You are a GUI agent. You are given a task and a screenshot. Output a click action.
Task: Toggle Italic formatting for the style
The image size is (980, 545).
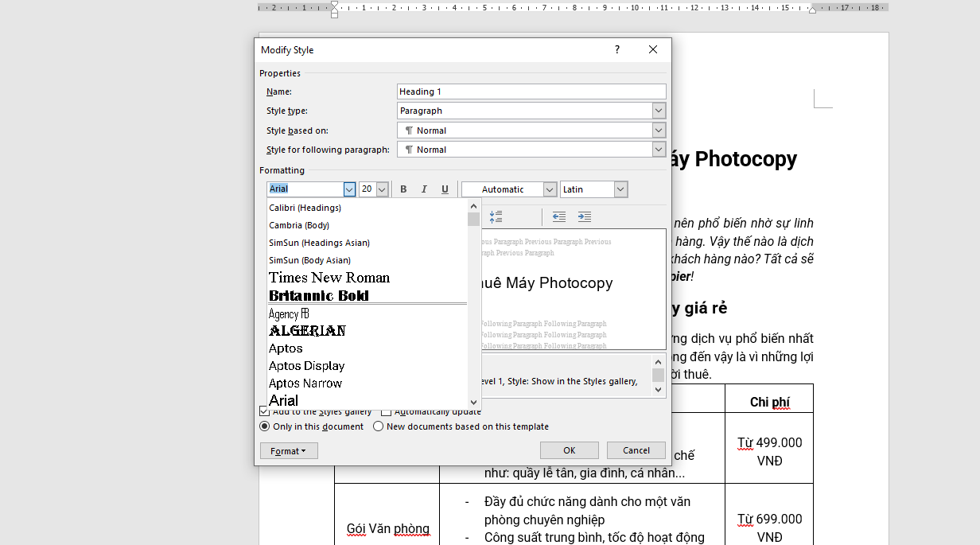(x=424, y=189)
